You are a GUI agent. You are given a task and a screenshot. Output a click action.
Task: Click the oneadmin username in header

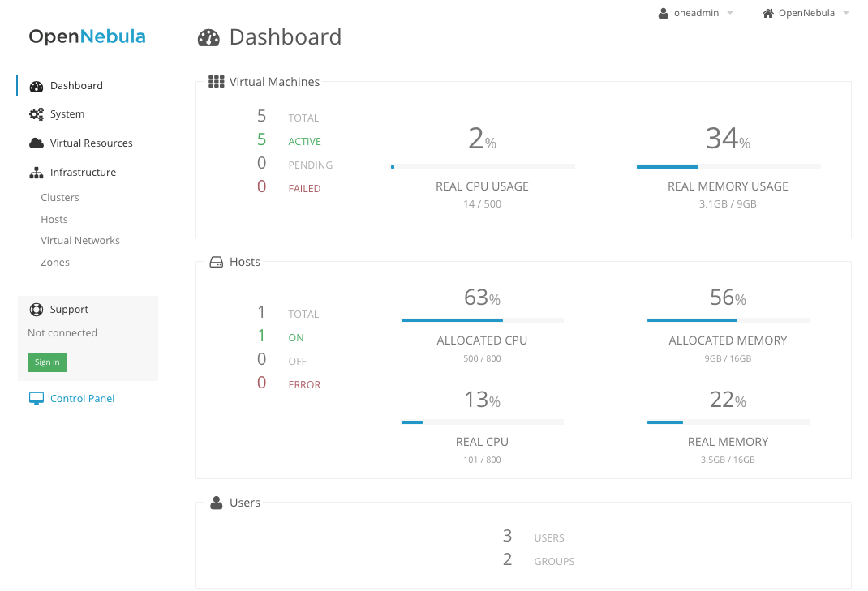click(x=696, y=13)
